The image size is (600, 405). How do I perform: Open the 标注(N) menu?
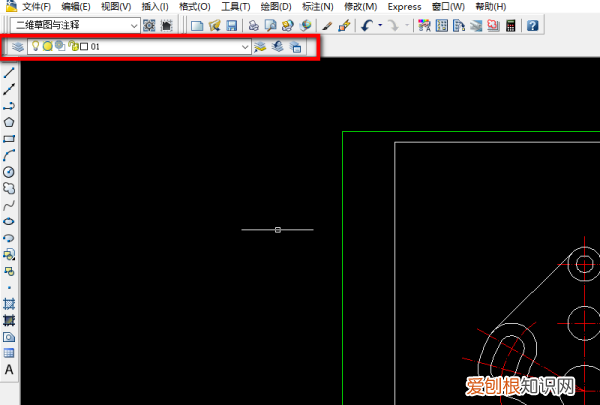317,7
